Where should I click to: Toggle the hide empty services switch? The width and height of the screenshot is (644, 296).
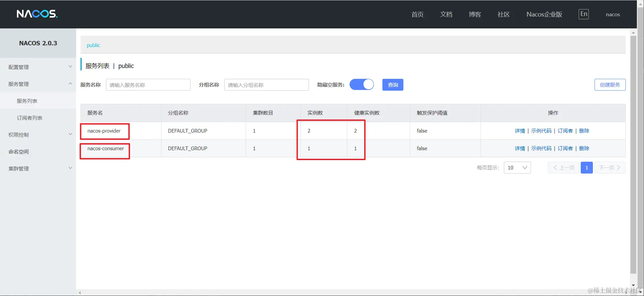[x=362, y=85]
